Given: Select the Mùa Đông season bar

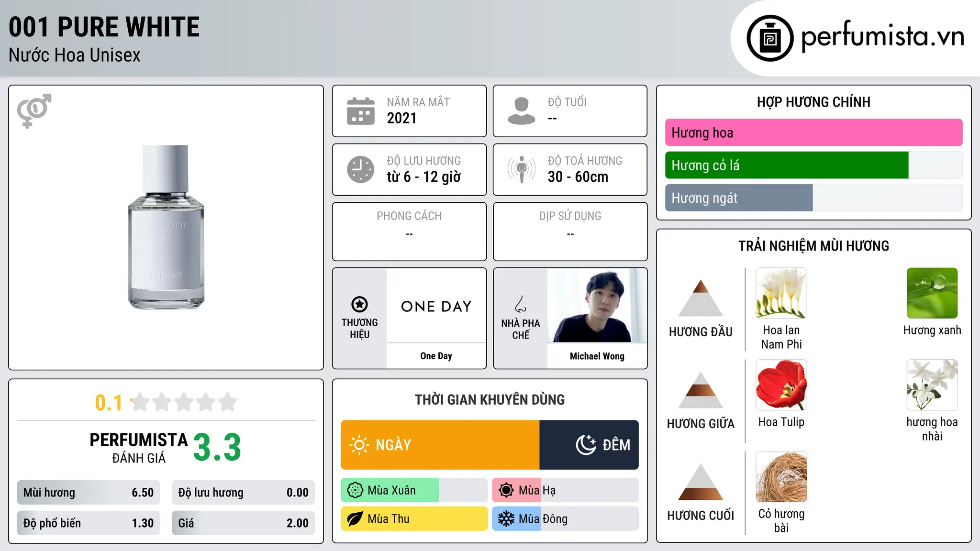Looking at the screenshot, I should click(566, 519).
